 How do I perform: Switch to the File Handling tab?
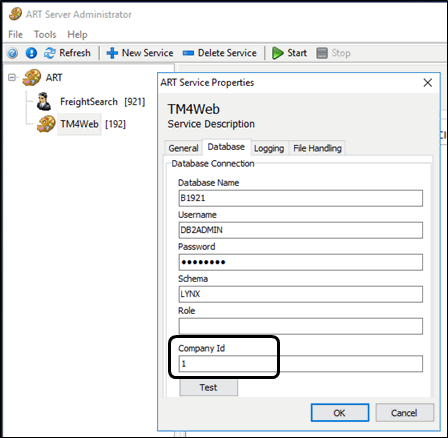[317, 148]
